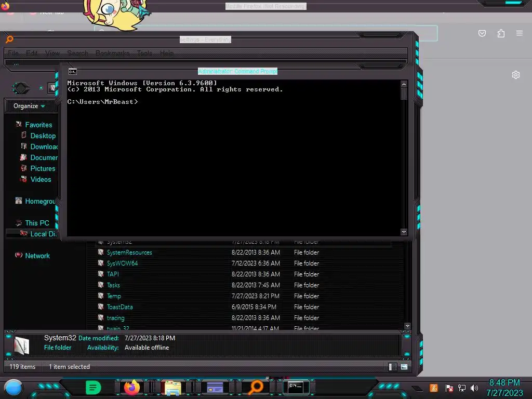Screen dimensions: 532x399
Task: Open the View menu in Everything
Action: (52, 54)
